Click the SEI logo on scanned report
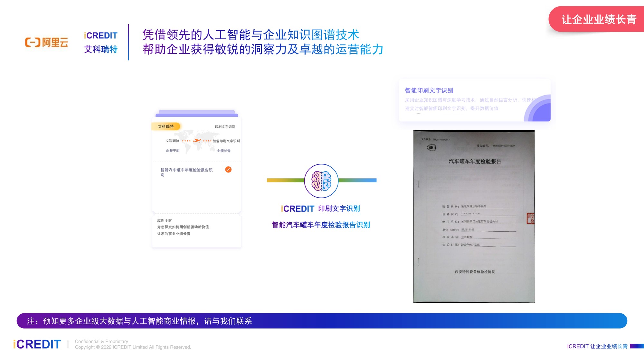The width and height of the screenshot is (644, 362). point(431,147)
